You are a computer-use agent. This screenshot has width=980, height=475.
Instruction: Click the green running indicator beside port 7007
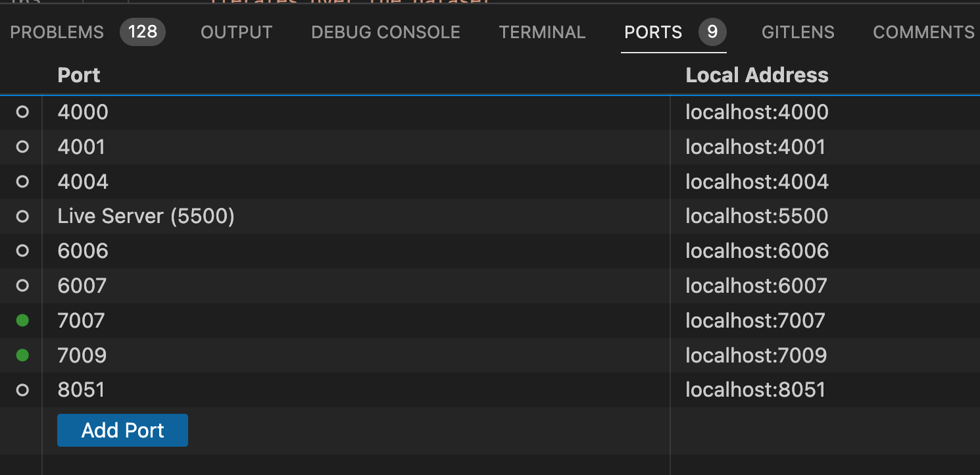tap(22, 320)
